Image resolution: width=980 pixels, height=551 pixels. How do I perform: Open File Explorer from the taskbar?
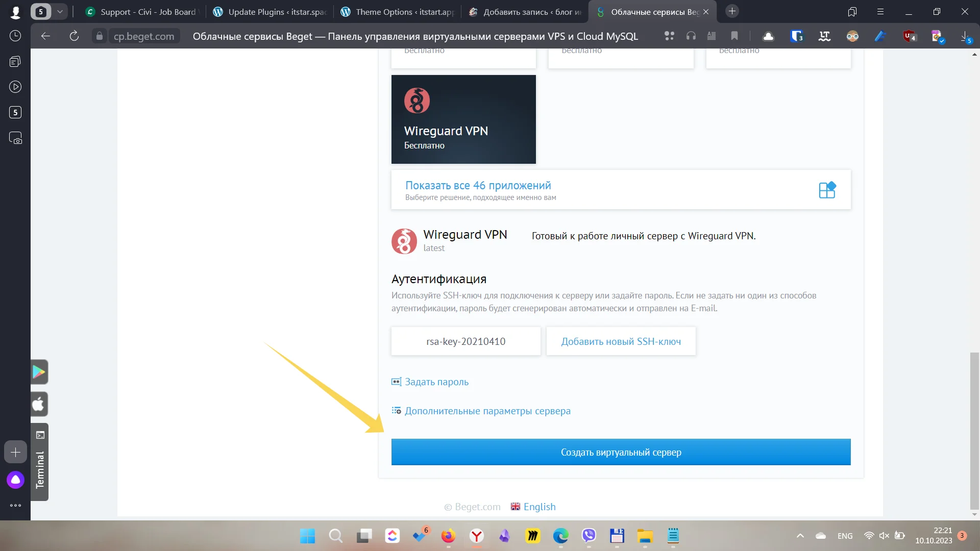[x=645, y=536]
